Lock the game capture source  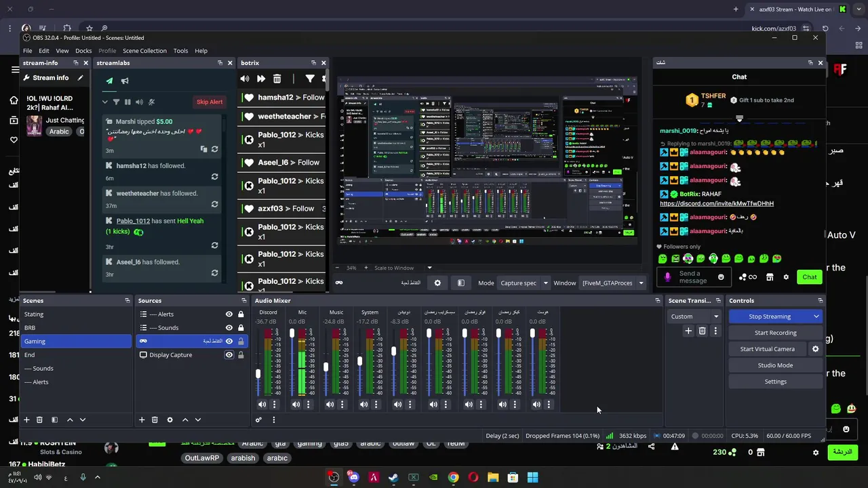pos(241,342)
